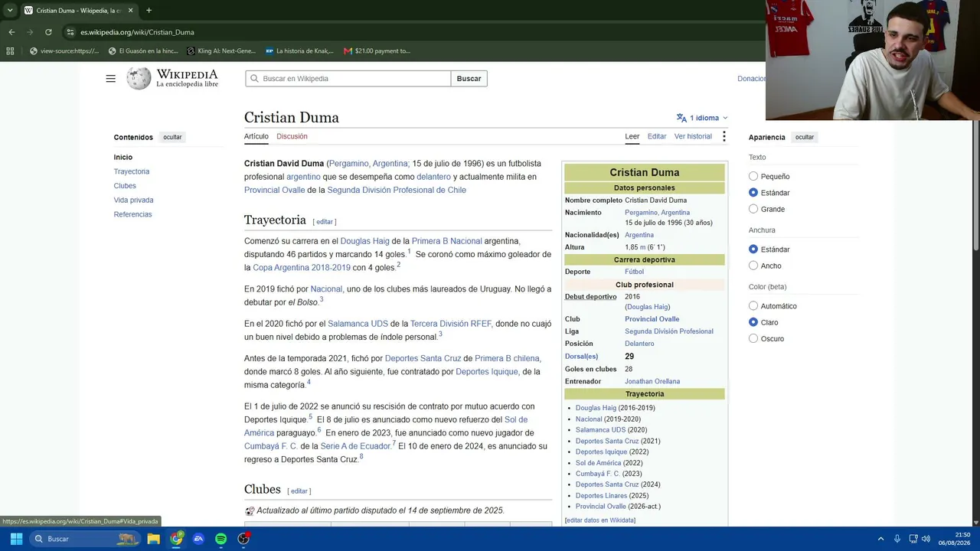Image resolution: width=980 pixels, height=551 pixels.
Task: Open Chrome from the taskbar
Action: click(x=176, y=539)
